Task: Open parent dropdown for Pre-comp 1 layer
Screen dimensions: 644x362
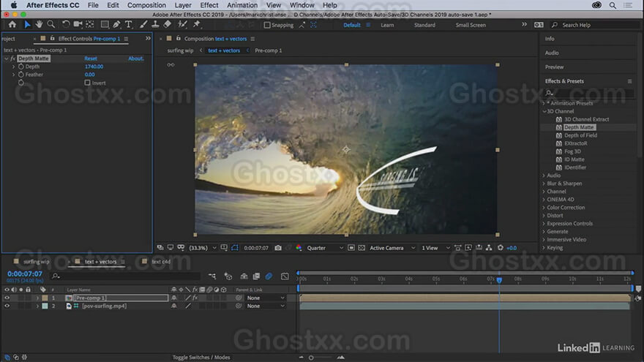Action: 266,298
